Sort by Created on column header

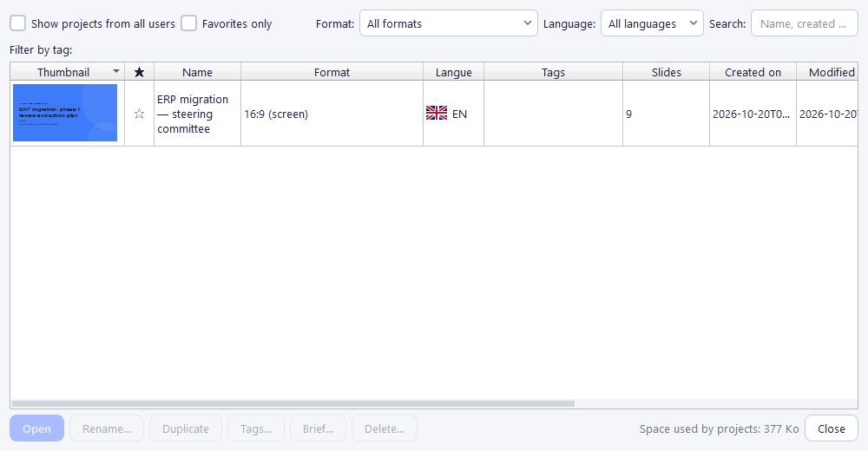click(753, 72)
